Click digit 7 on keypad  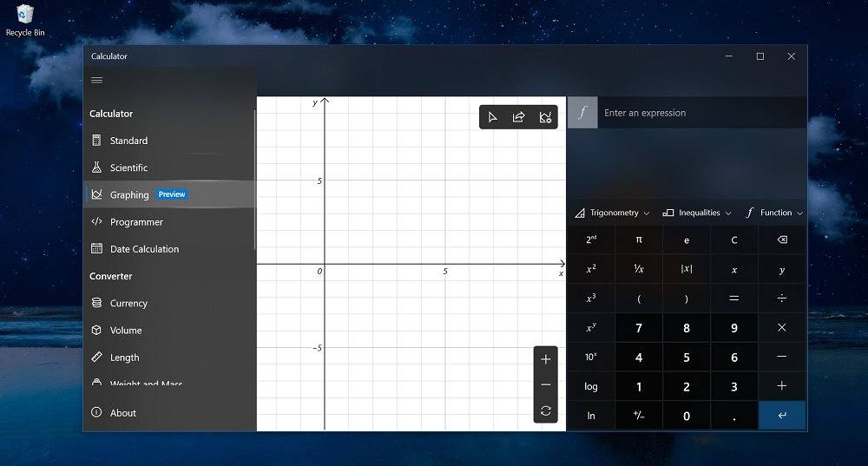coord(639,328)
